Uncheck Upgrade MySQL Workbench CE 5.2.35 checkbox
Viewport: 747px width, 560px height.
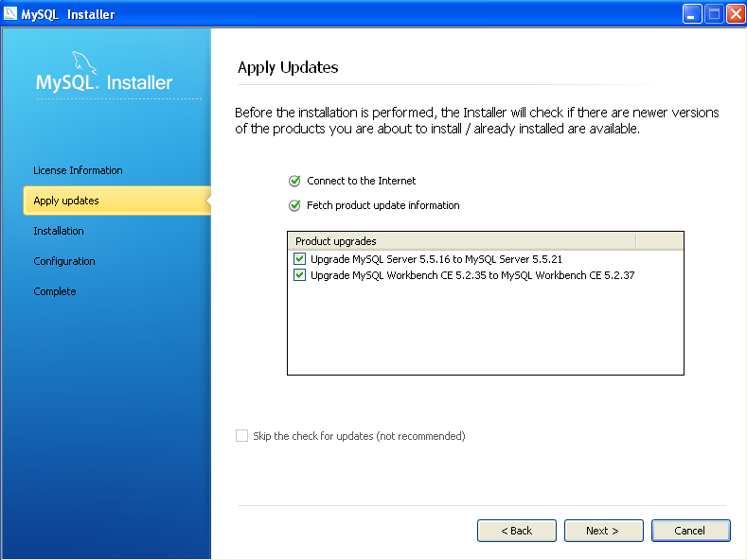pos(300,275)
